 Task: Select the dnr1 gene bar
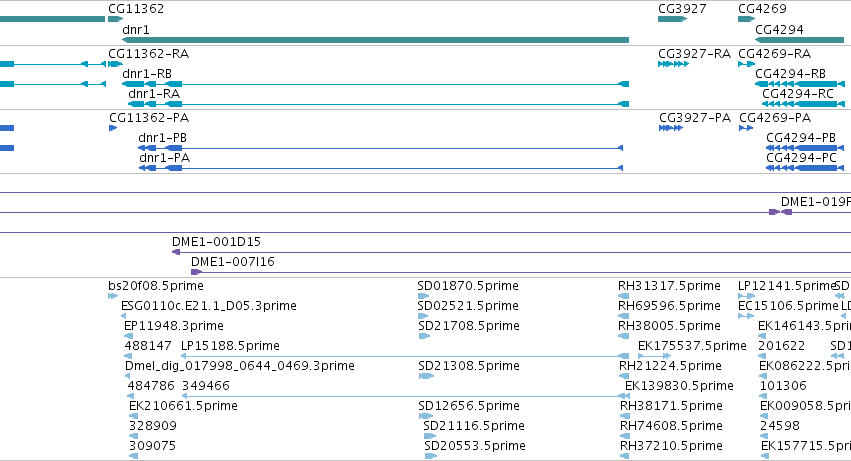coord(376,40)
